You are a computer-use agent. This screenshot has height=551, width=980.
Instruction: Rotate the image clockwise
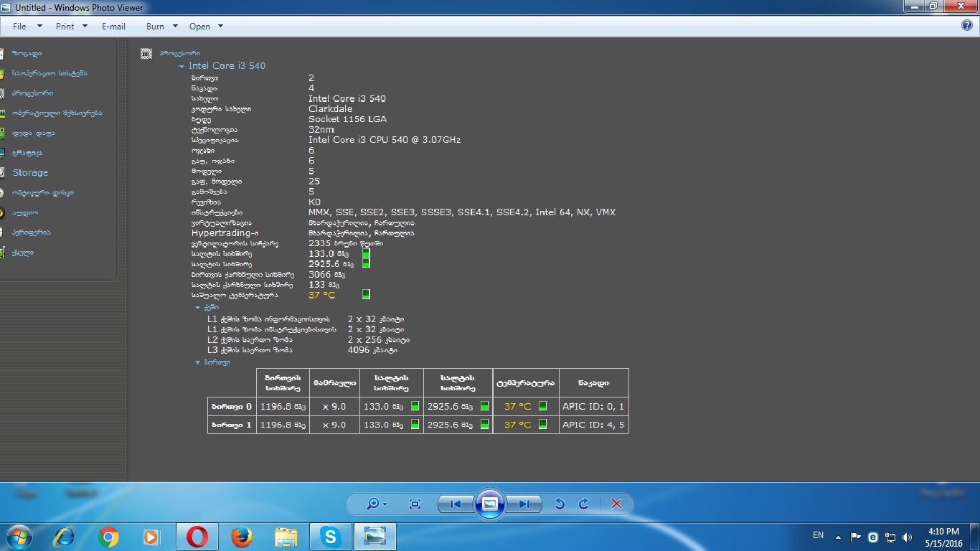point(584,504)
